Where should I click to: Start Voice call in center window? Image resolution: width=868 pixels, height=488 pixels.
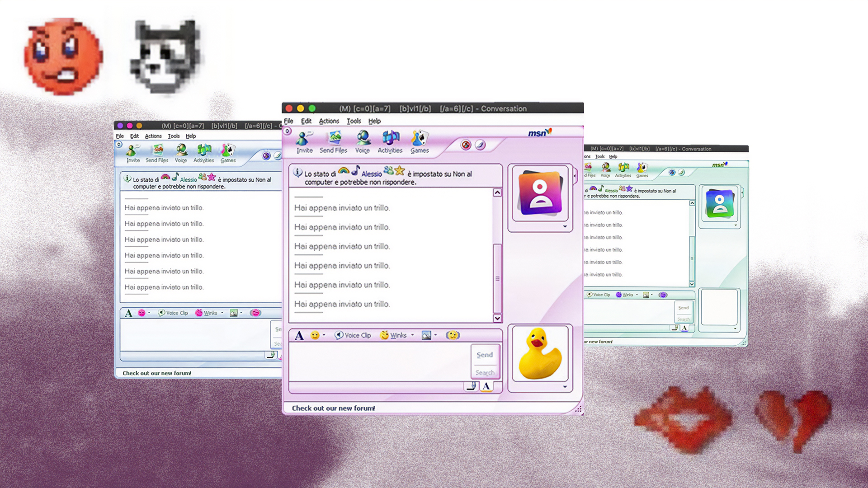click(x=362, y=141)
